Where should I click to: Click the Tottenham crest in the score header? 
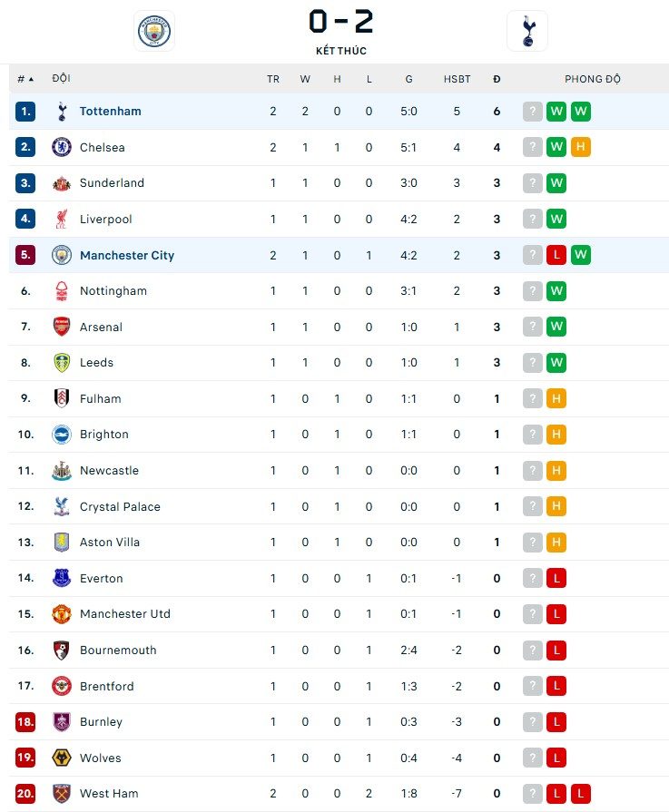pyautogui.click(x=527, y=31)
